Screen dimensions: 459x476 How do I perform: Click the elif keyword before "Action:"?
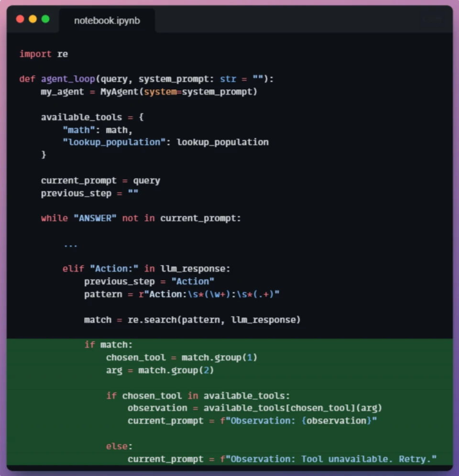(x=73, y=269)
